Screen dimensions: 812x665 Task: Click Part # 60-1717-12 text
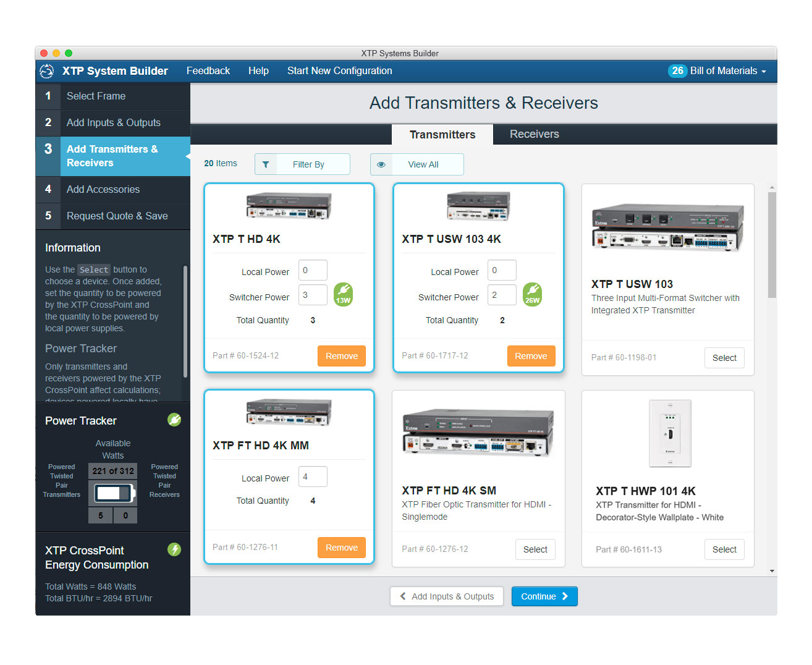[x=435, y=355]
